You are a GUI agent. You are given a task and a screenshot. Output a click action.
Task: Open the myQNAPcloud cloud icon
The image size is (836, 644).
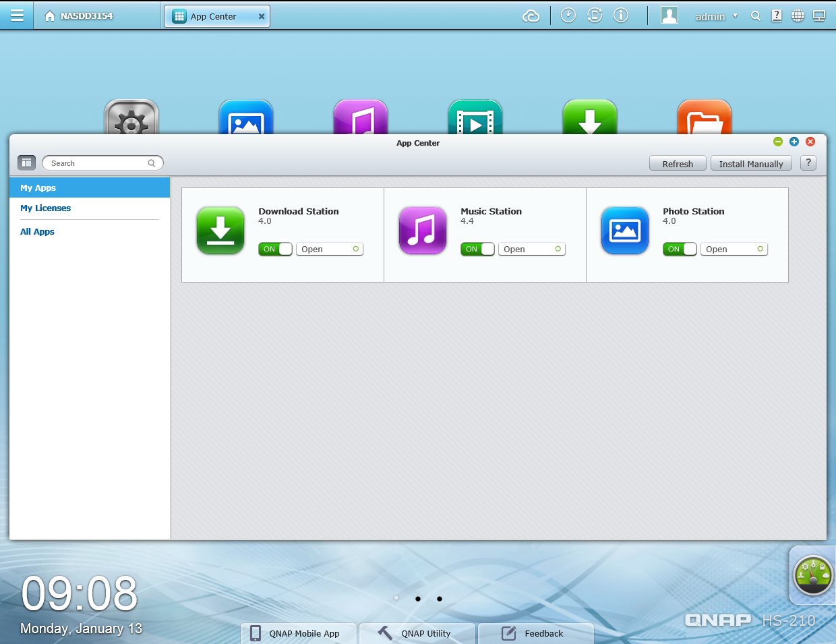coord(531,16)
